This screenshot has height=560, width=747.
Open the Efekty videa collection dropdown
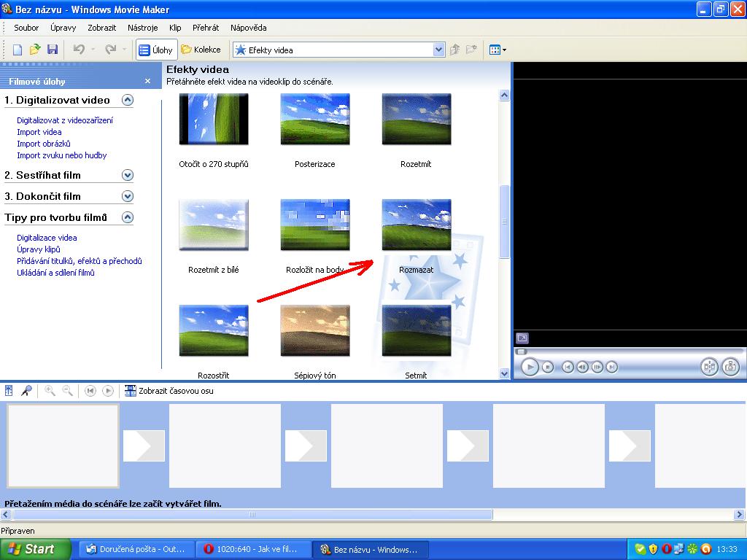[x=438, y=50]
